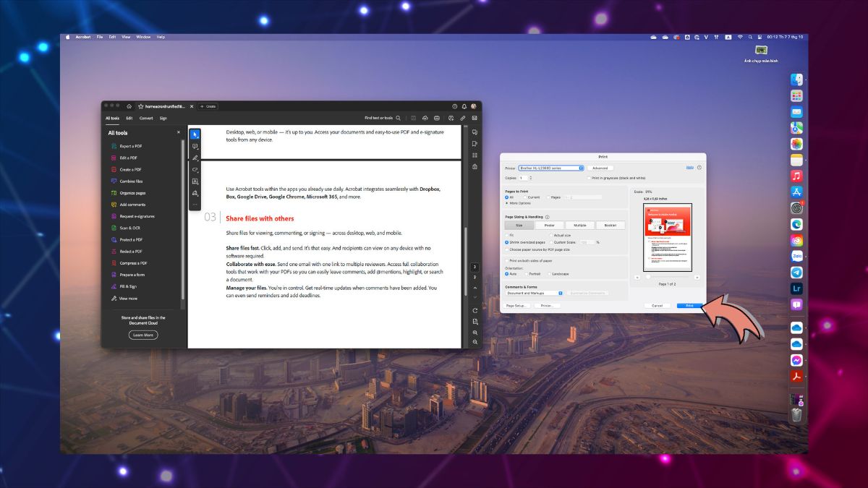Open Combine files tool

pyautogui.click(x=127, y=181)
